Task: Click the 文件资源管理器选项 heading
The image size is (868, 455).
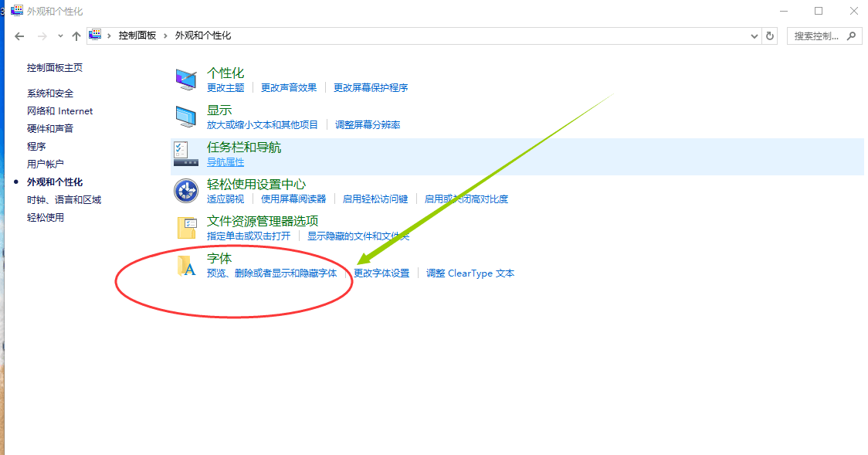Action: pos(263,222)
